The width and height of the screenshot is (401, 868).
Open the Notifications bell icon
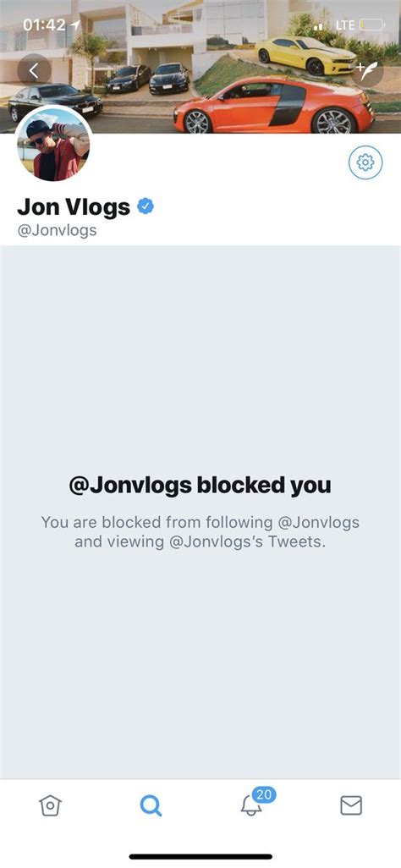pyautogui.click(x=251, y=806)
